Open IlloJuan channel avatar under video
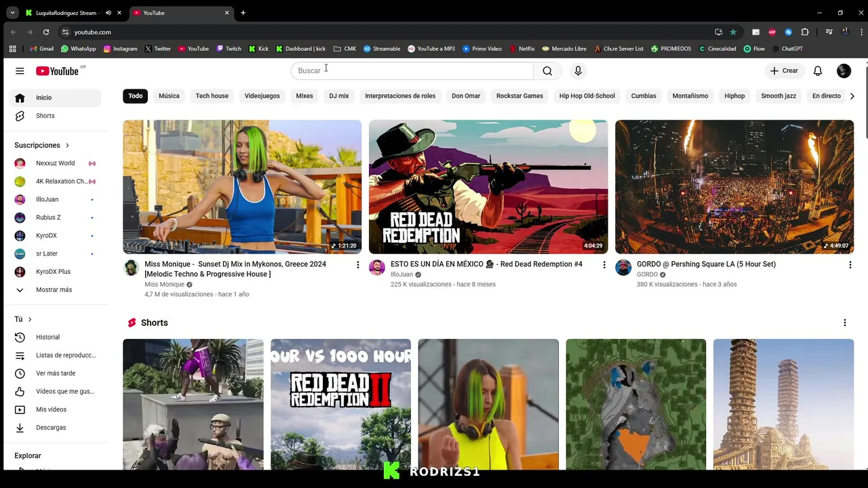Image resolution: width=868 pixels, height=488 pixels. (377, 267)
